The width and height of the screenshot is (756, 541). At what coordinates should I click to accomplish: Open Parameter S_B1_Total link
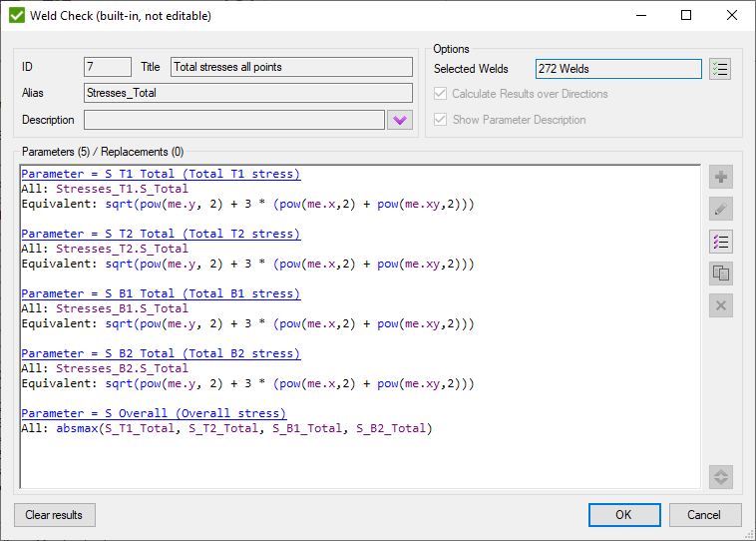click(x=160, y=293)
